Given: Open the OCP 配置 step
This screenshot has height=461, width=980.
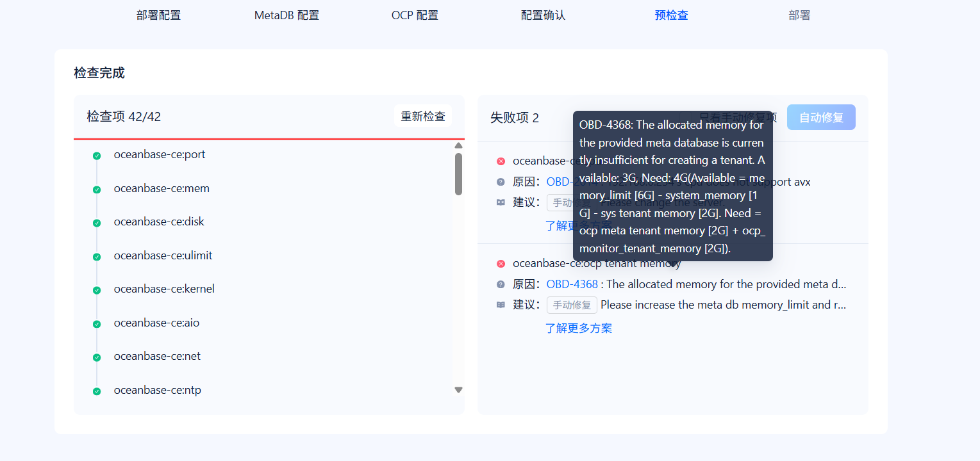Looking at the screenshot, I should click(415, 15).
